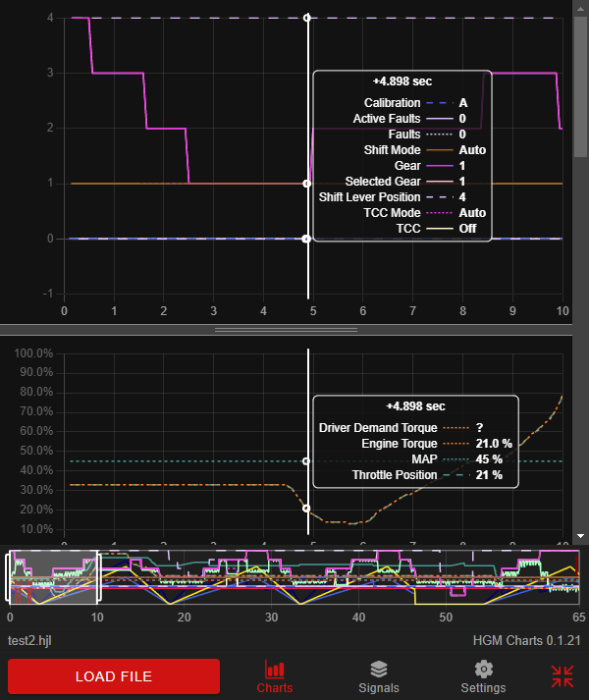This screenshot has width=589, height=700.
Task: Click the cursor marker at top of gear chart
Action: [x=308, y=18]
